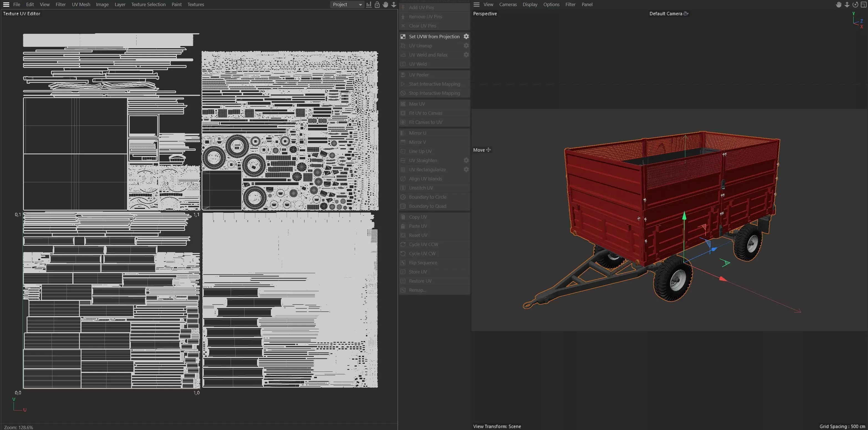Viewport: 868px width, 430px height.
Task: Open the File menu
Action: [17, 4]
